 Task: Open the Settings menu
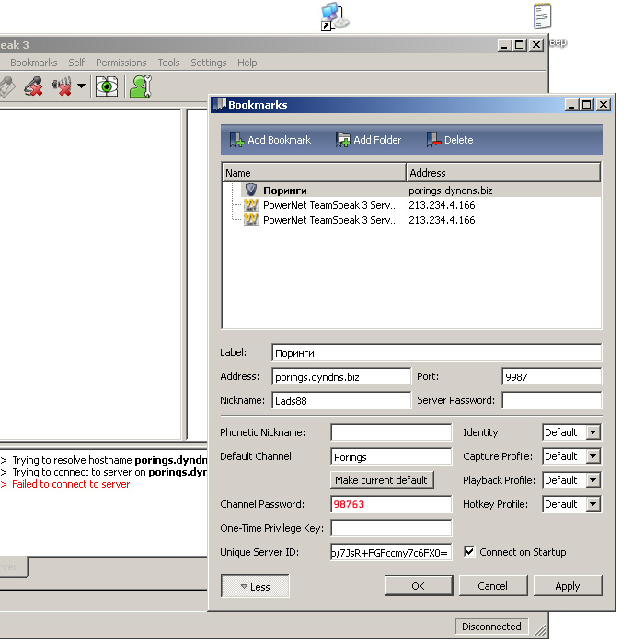coord(208,63)
